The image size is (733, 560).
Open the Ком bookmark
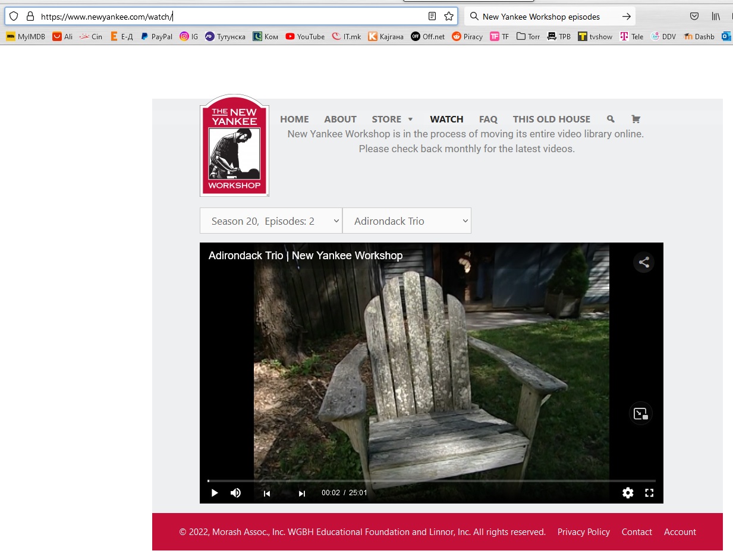pyautogui.click(x=265, y=36)
